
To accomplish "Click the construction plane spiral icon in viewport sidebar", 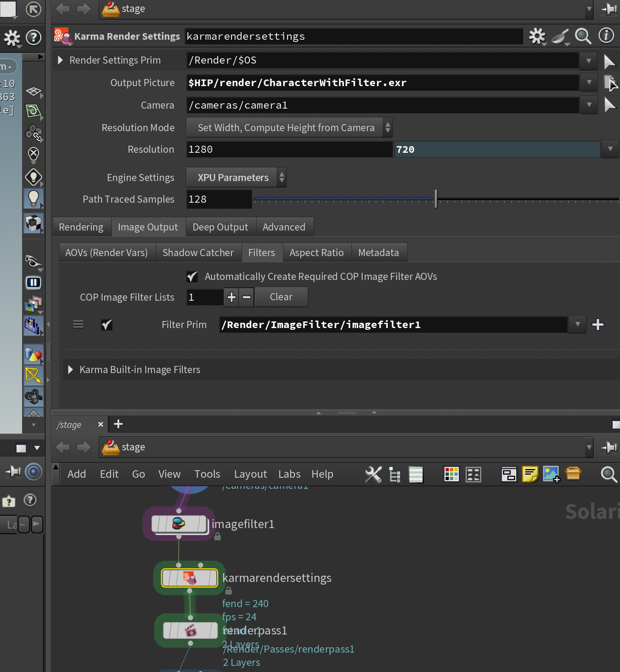I will 34,111.
